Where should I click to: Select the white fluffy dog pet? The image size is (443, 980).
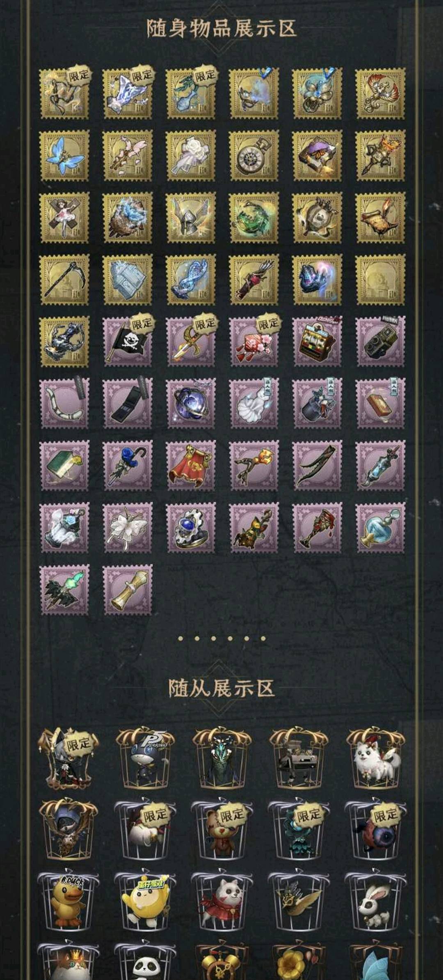(x=376, y=760)
